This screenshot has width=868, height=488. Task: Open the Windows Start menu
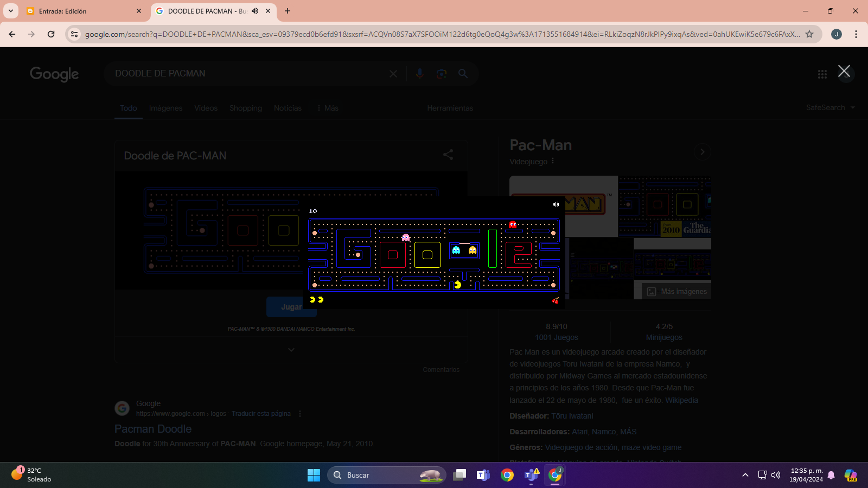(314, 475)
